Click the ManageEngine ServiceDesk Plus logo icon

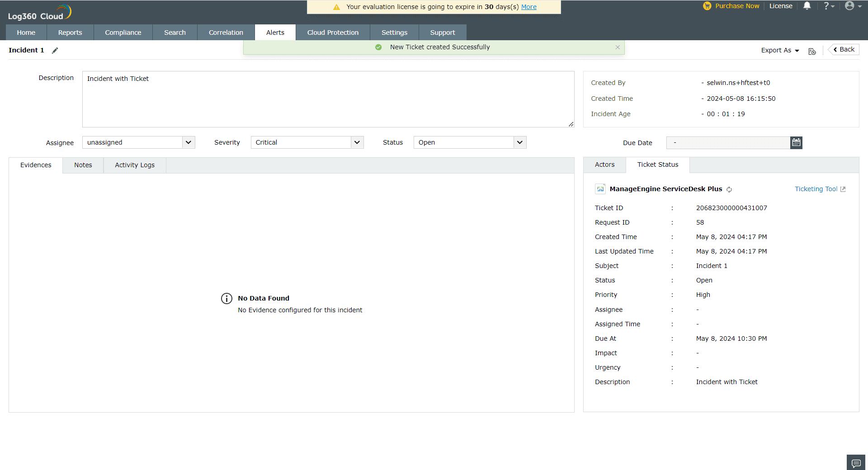(x=600, y=189)
